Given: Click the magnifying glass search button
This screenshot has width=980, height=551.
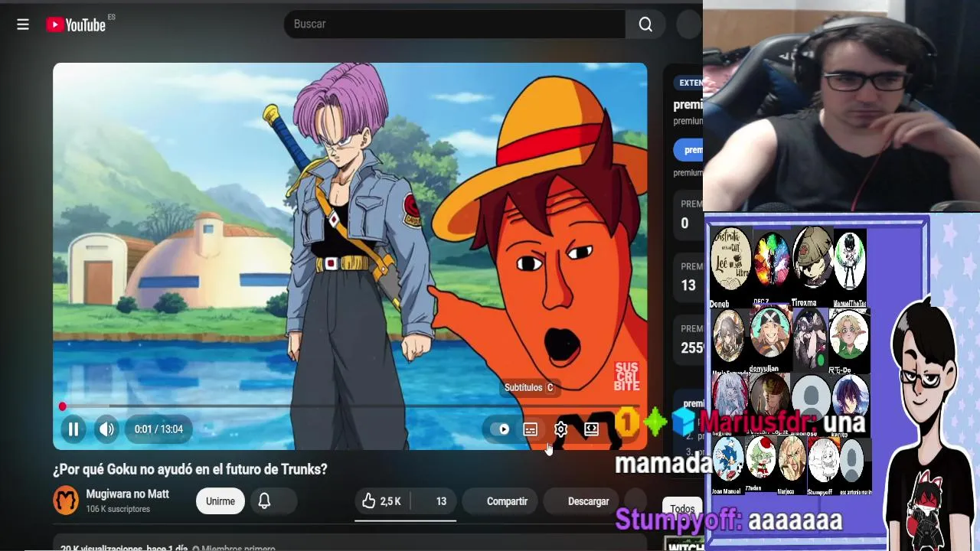Looking at the screenshot, I should pos(645,24).
